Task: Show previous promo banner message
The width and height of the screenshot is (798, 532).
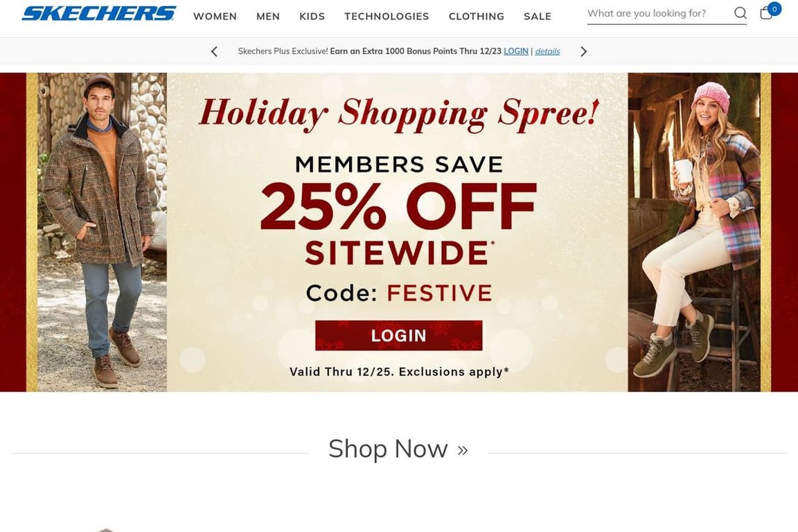Action: point(214,51)
